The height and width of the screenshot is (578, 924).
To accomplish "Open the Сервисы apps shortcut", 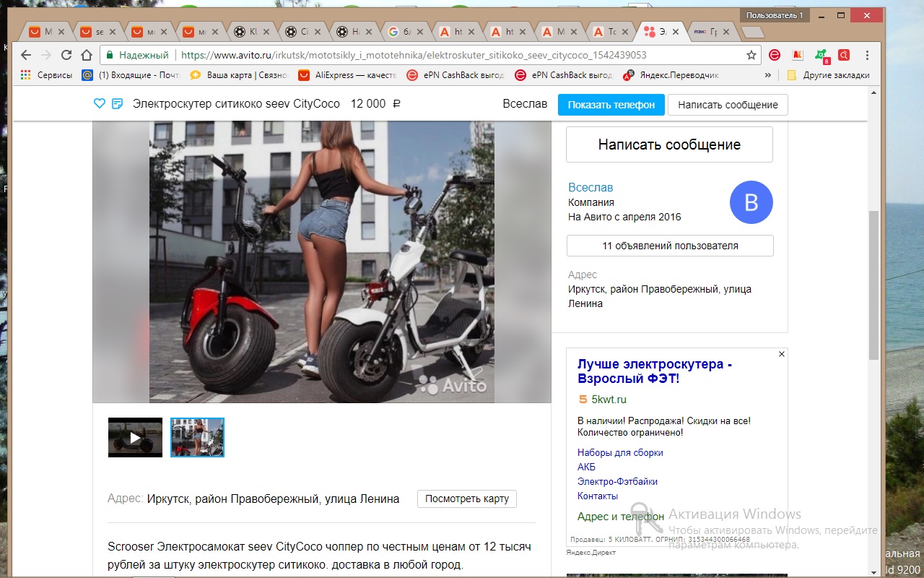I will pyautogui.click(x=47, y=75).
